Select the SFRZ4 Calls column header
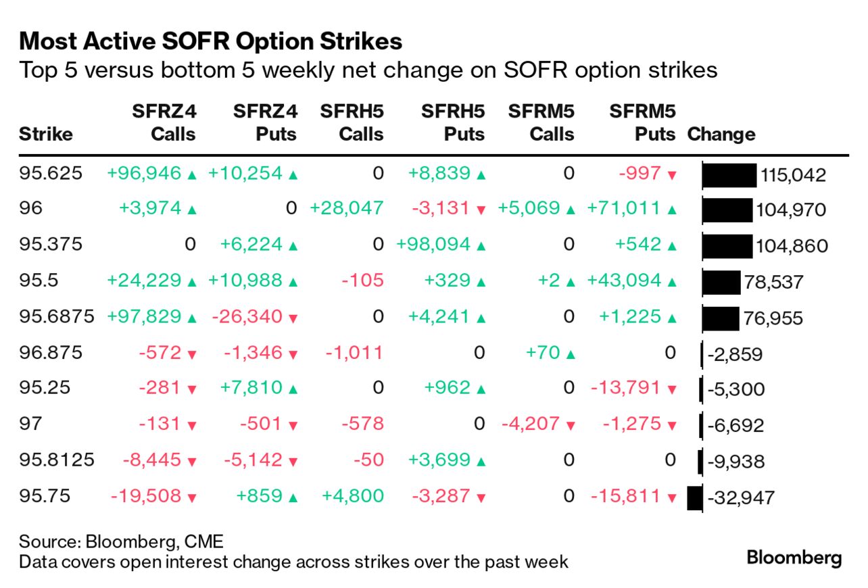This screenshot has width=868, height=588. click(x=163, y=122)
